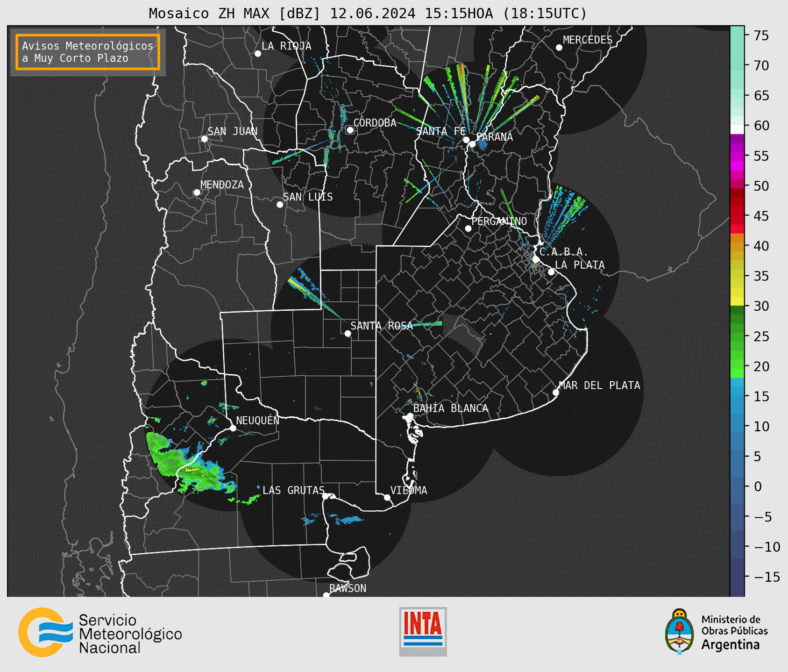This screenshot has height=672, width=788.
Task: Click the INTA logo
Action: point(423,632)
